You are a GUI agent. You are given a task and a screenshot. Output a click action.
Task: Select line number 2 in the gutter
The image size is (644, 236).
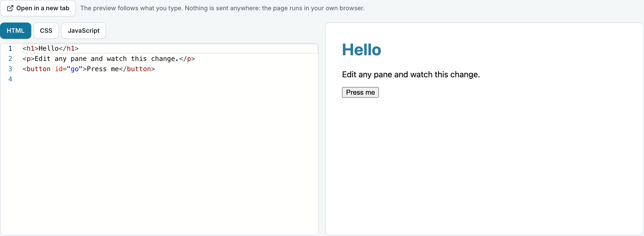tap(10, 59)
